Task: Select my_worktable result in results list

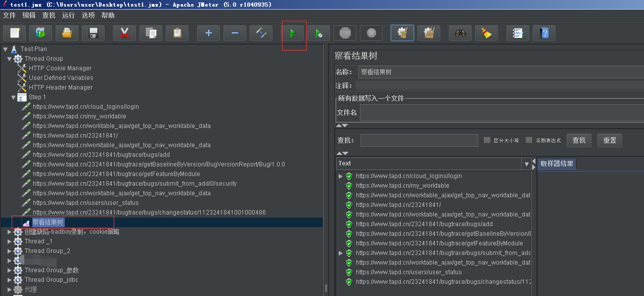Action: pyautogui.click(x=402, y=186)
